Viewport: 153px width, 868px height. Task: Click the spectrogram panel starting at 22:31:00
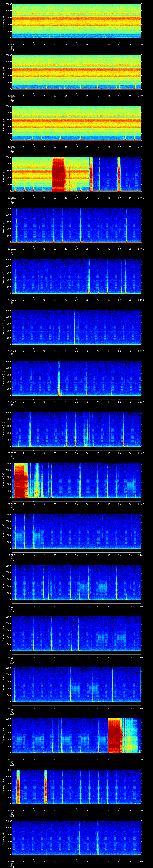[x=76, y=481]
